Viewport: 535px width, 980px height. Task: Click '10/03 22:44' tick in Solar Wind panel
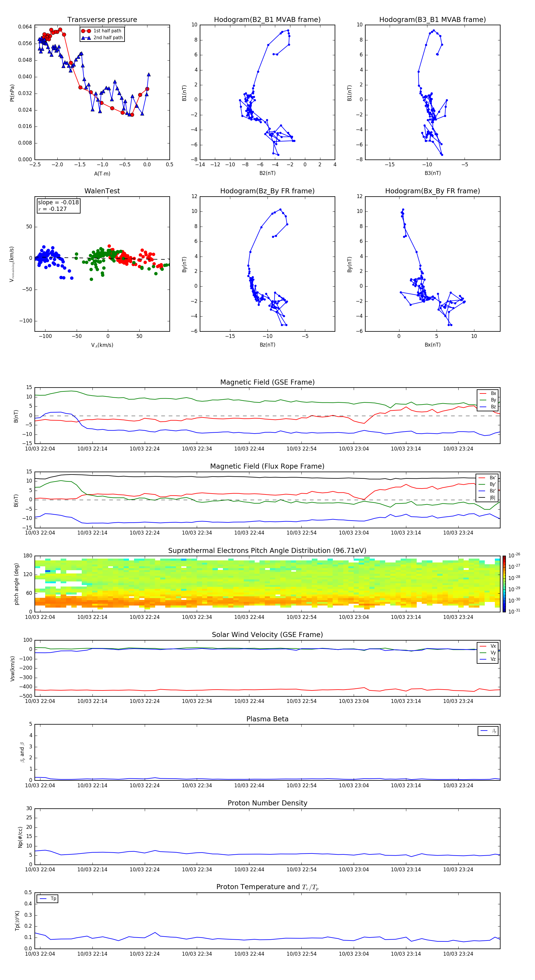click(x=249, y=701)
